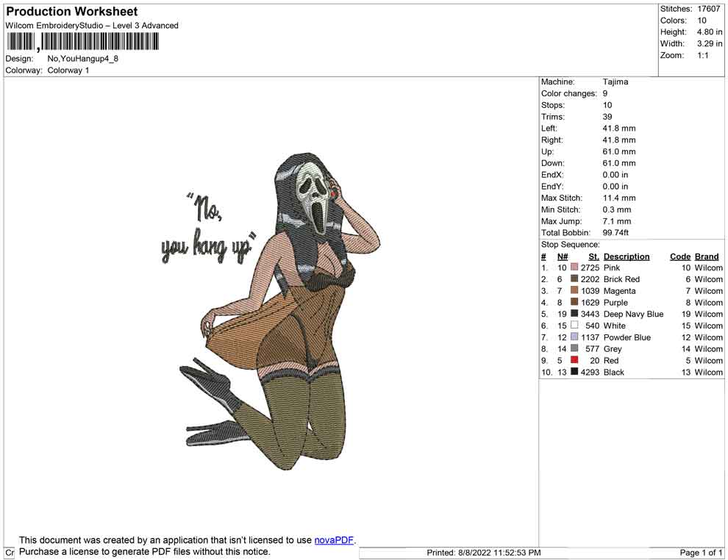728x560 pixels.
Task: Click the 'Brand' column header
Action: coord(707,256)
